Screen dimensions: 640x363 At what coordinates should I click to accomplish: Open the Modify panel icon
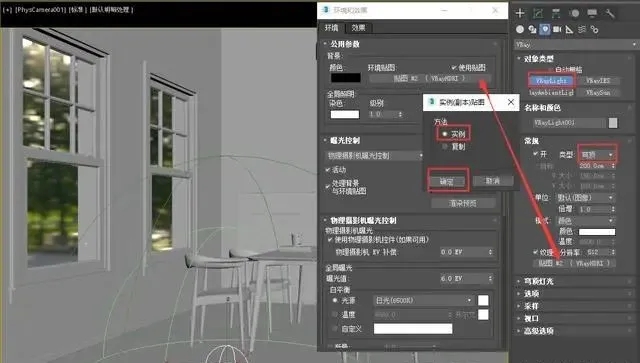(538, 13)
